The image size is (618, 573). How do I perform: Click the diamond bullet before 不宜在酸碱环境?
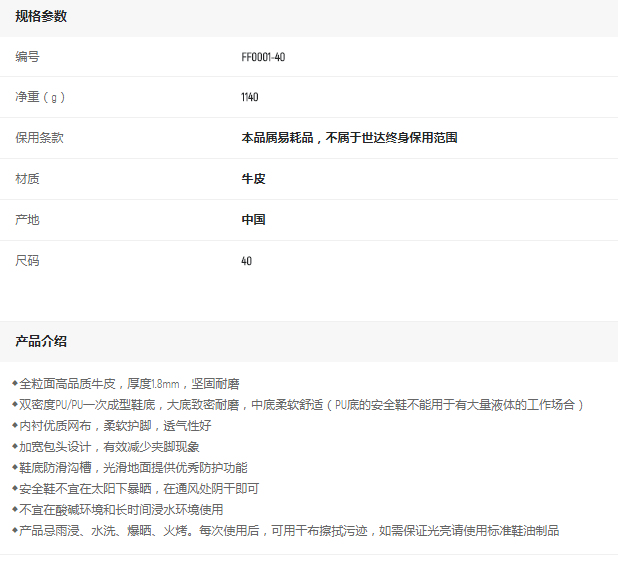15,509
